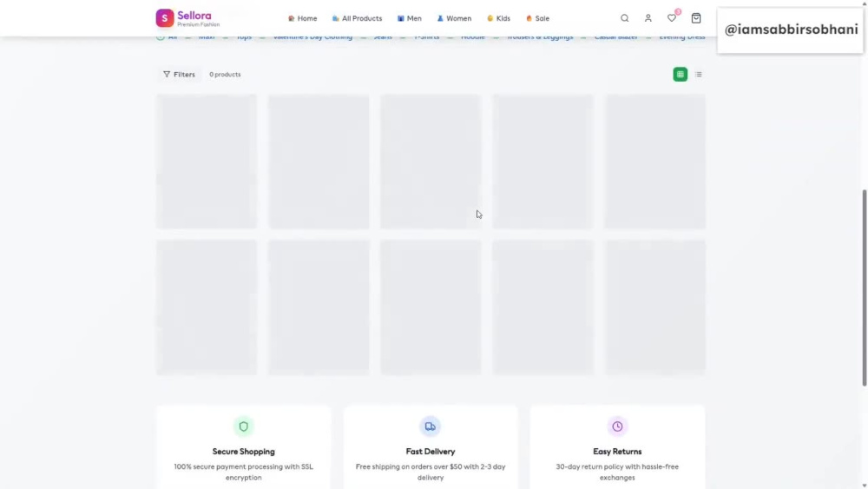Image resolution: width=868 pixels, height=489 pixels.
Task: Click the 'Fast Delivery' heading
Action: click(431, 452)
